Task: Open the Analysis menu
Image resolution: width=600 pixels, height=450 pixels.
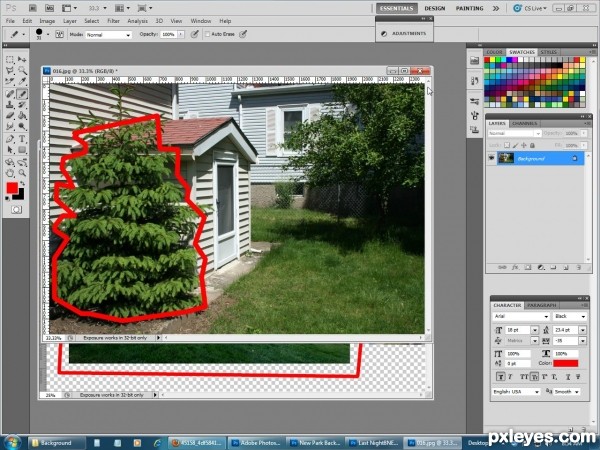Action: pos(137,21)
